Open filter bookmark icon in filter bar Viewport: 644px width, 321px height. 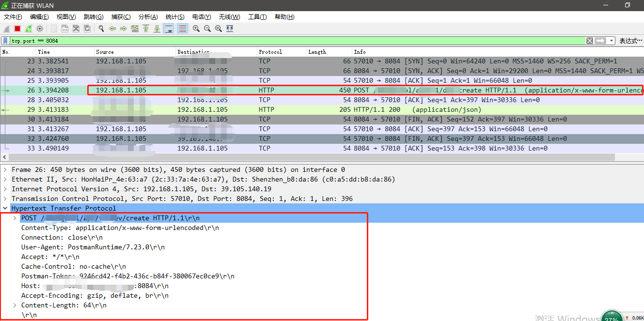click(5, 41)
